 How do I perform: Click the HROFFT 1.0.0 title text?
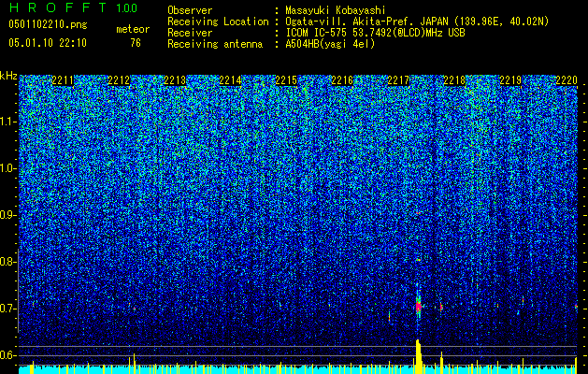coord(73,7)
